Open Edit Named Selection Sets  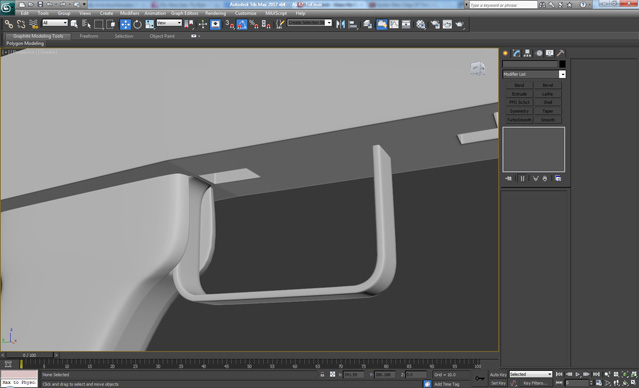point(280,24)
